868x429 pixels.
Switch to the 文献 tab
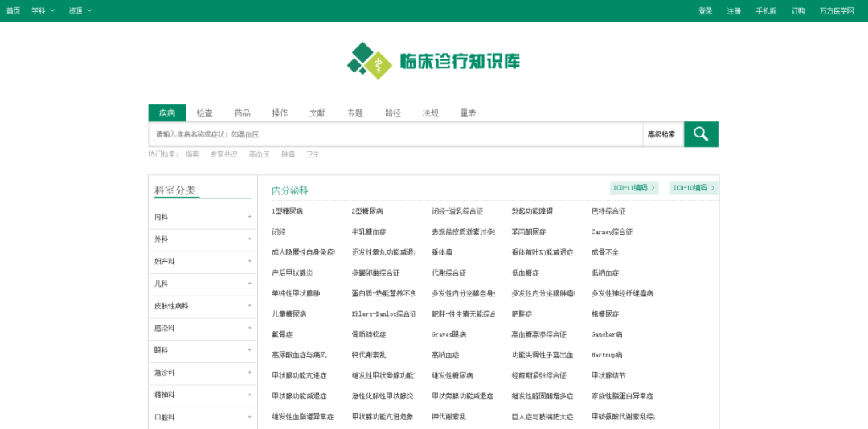point(317,113)
